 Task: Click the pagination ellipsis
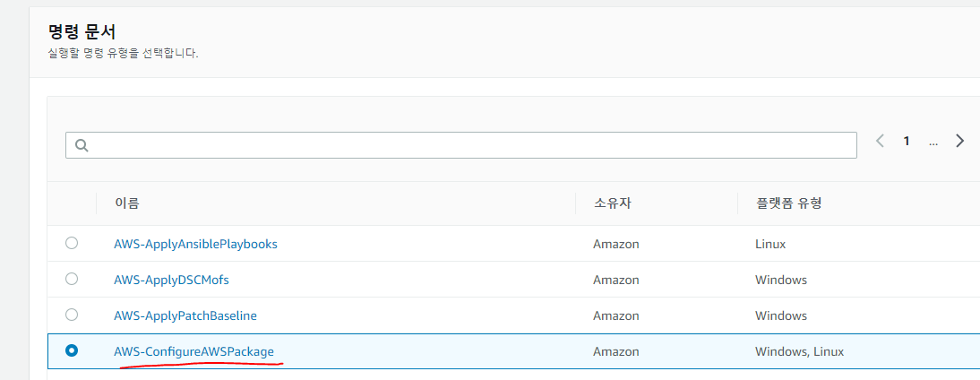point(933,141)
